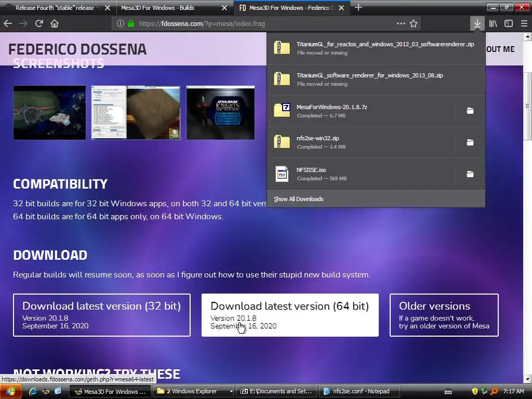The image size is (532, 399).
Task: Click Download latest version (64 bit)
Action: [x=290, y=315]
